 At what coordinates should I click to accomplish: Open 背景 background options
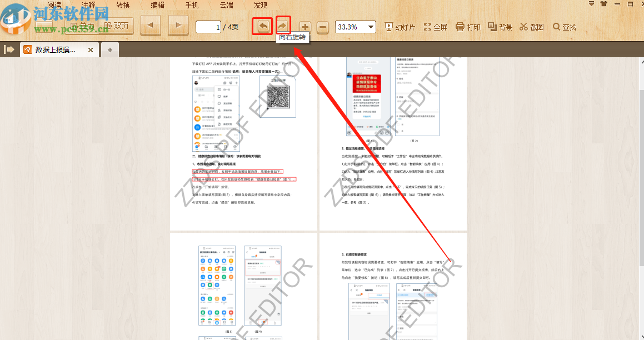500,27
